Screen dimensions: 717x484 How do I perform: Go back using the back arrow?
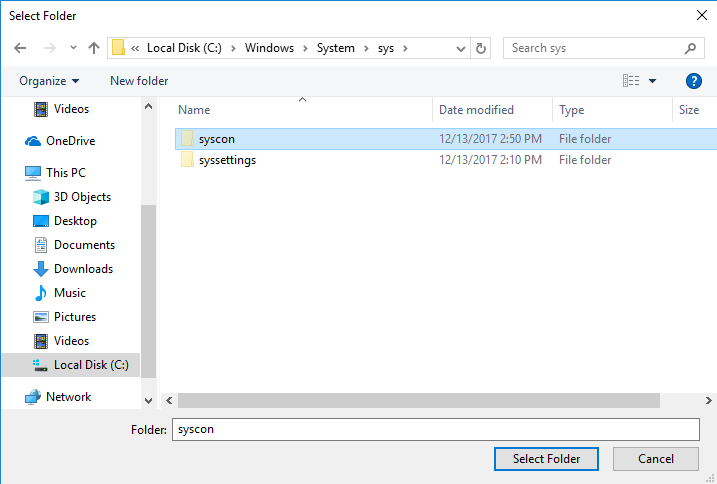coord(20,48)
